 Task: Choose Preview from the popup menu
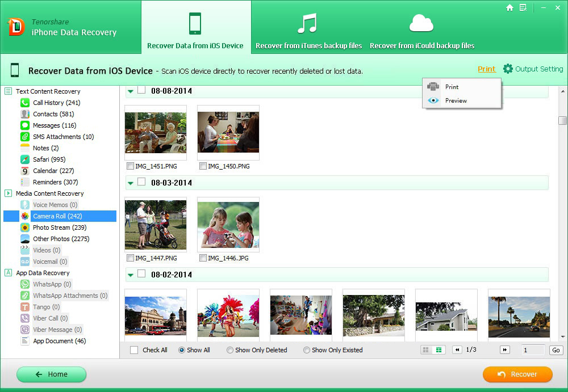[x=462, y=100]
